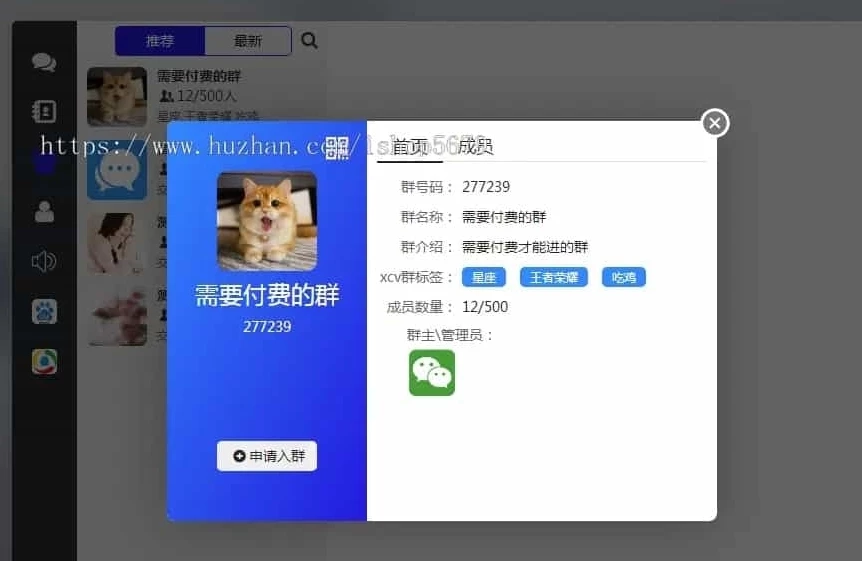Select the 首页 tab in dialog
This screenshot has height=561, width=862.
409,147
